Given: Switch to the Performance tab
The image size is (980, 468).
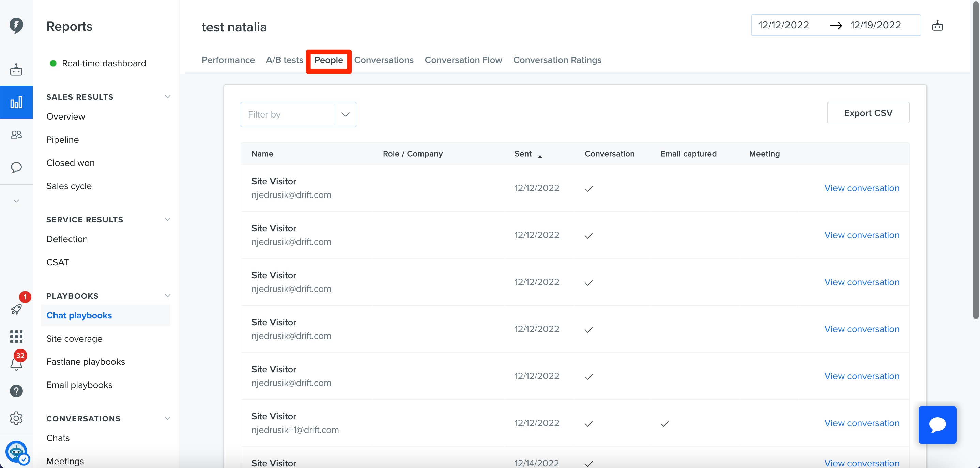Looking at the screenshot, I should click(x=228, y=60).
